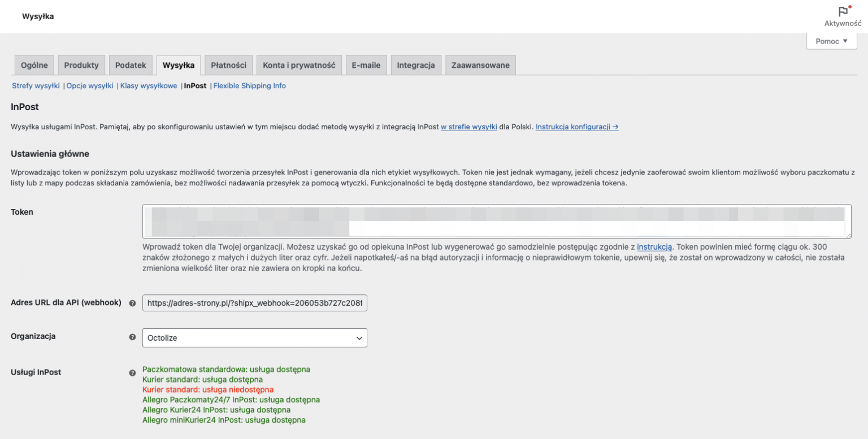
Task: Open the Klasy wysyłkowe section
Action: tap(149, 85)
